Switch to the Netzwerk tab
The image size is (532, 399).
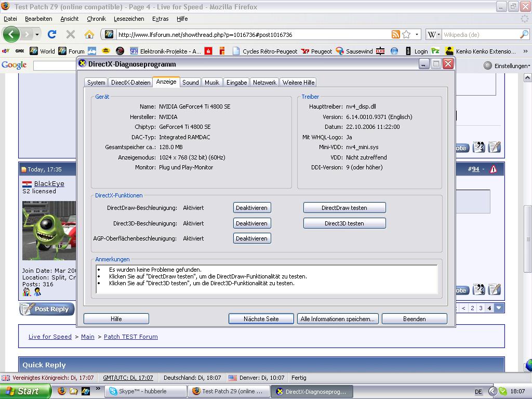(x=264, y=83)
